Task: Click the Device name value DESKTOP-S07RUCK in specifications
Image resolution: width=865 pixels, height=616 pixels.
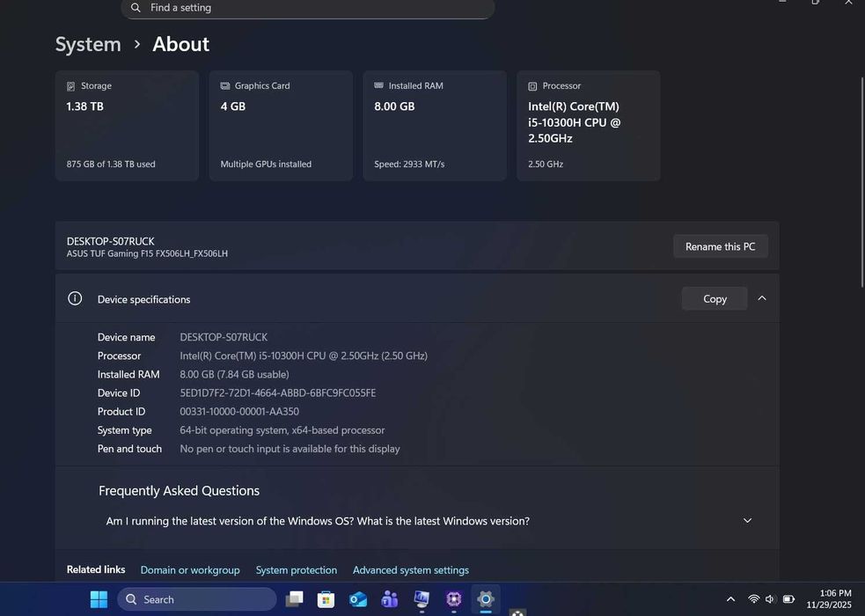Action: coord(224,338)
